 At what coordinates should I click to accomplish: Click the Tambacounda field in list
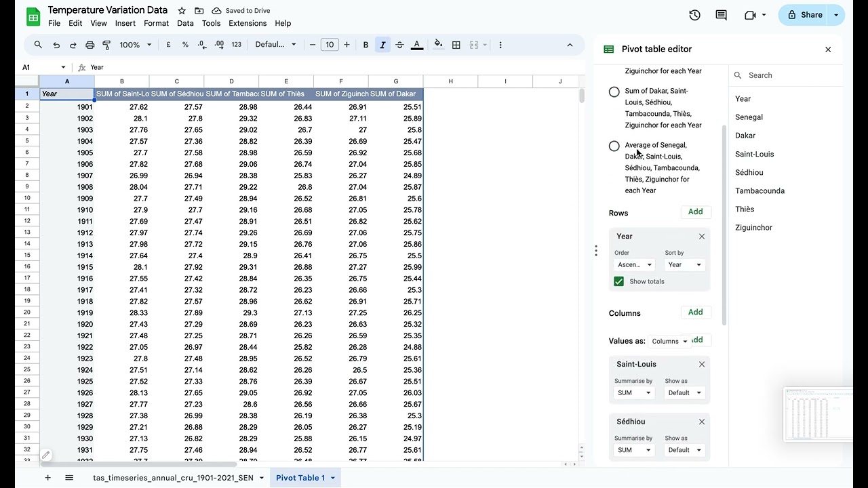759,191
